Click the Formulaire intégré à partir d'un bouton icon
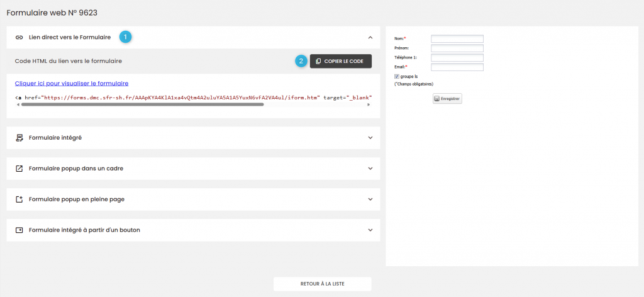Image resolution: width=644 pixels, height=297 pixels. [x=19, y=230]
